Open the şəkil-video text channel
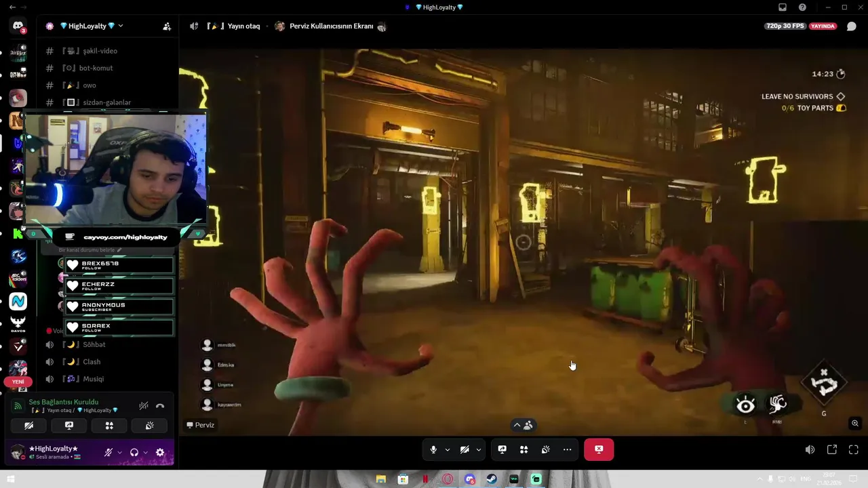 [x=108, y=51]
